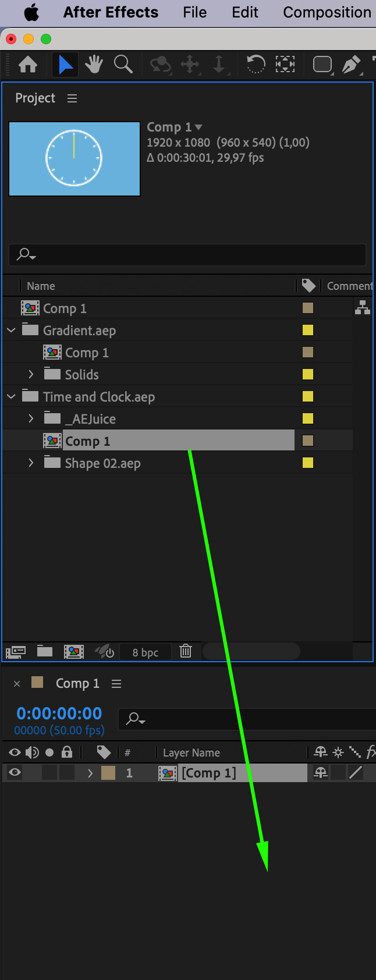
Task: Open the Composition menu
Action: (x=327, y=12)
